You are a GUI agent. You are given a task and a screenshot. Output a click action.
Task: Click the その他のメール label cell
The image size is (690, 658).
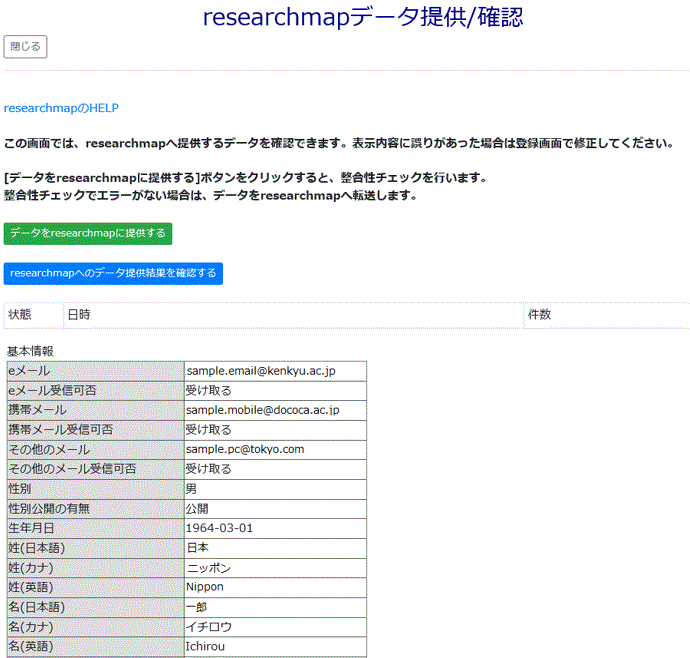click(x=95, y=449)
